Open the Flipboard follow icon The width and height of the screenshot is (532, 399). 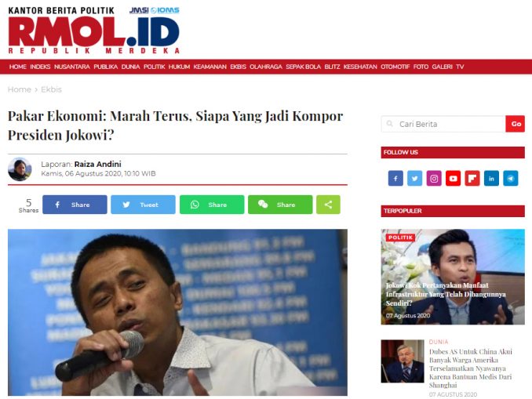tap(472, 178)
